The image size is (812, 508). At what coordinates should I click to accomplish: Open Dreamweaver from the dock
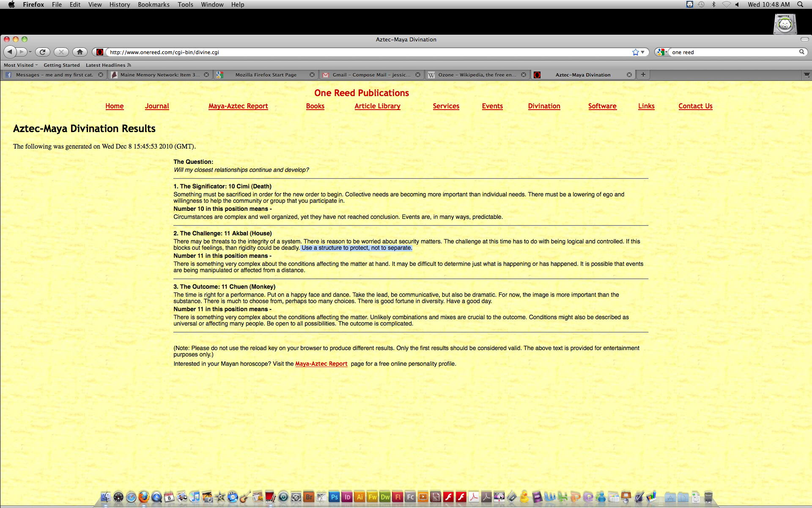(385, 497)
